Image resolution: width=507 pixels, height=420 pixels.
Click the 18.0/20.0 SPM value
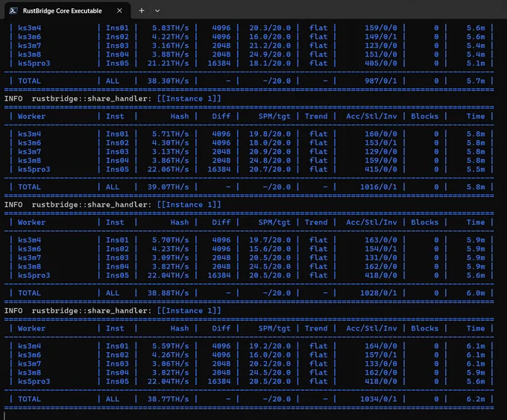pyautogui.click(x=270, y=142)
